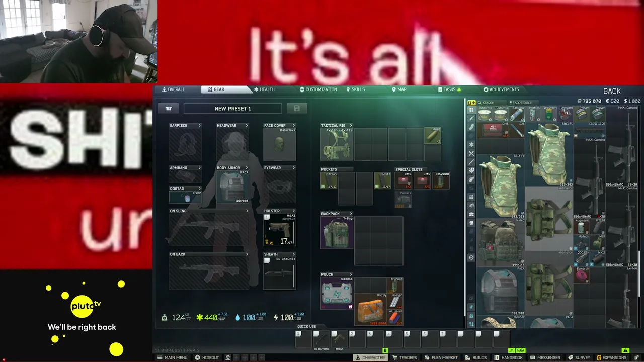Select the Grizzly medkit inside the pouch

pyautogui.click(x=370, y=310)
